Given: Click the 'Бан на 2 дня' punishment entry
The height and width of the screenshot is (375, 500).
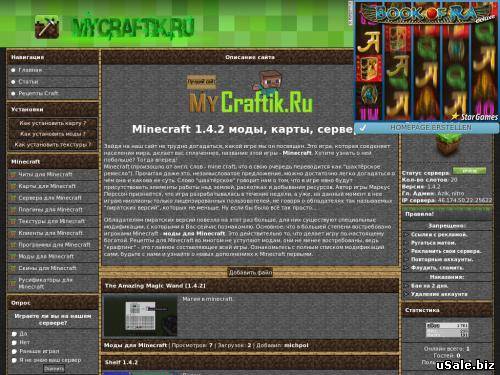Looking at the screenshot, I should 429,286.
